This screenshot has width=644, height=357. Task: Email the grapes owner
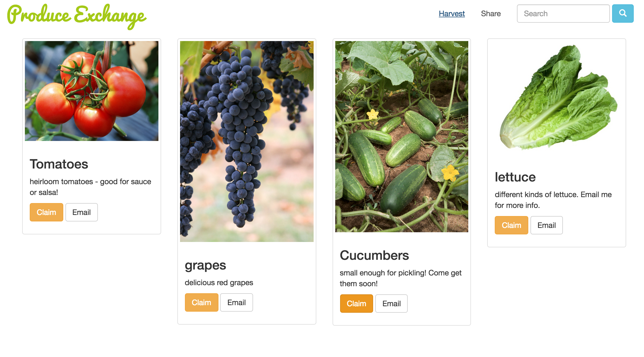pyautogui.click(x=237, y=302)
